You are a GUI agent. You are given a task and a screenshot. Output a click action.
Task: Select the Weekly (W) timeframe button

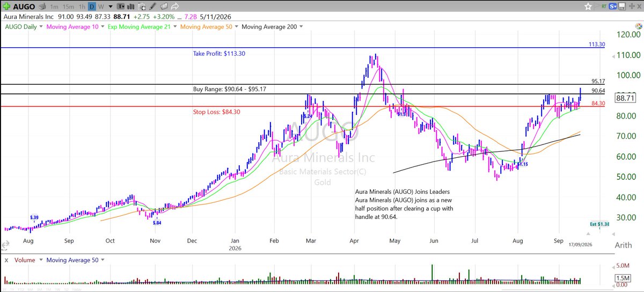point(101,7)
